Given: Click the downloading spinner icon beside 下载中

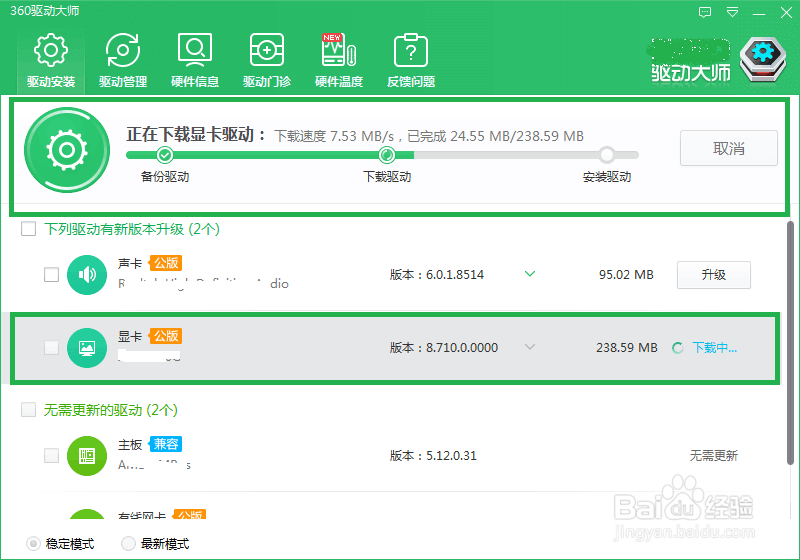Looking at the screenshot, I should [678, 348].
